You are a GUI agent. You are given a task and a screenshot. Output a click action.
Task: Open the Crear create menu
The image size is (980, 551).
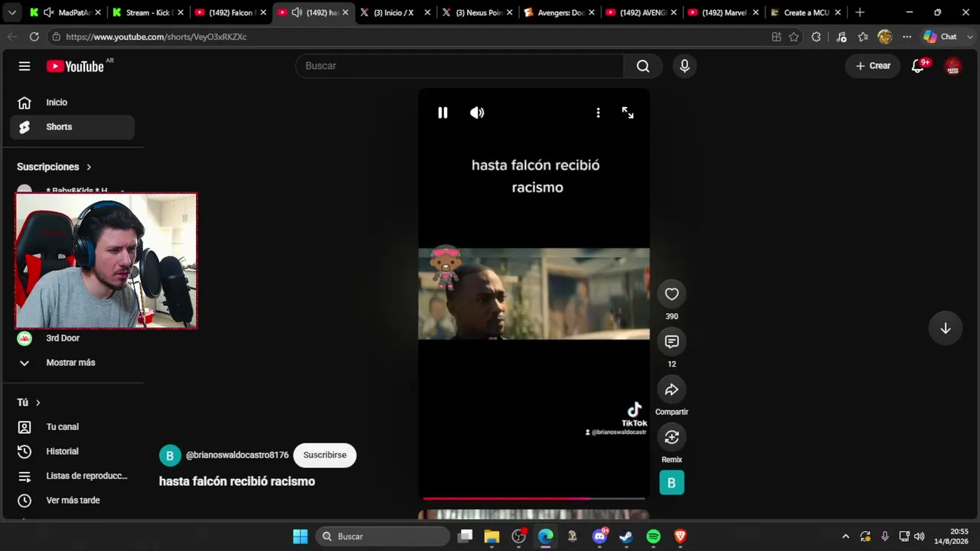tap(873, 66)
